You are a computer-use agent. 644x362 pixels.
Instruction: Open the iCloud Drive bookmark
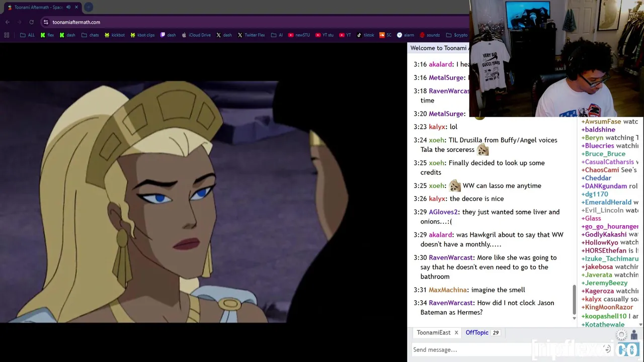point(196,35)
